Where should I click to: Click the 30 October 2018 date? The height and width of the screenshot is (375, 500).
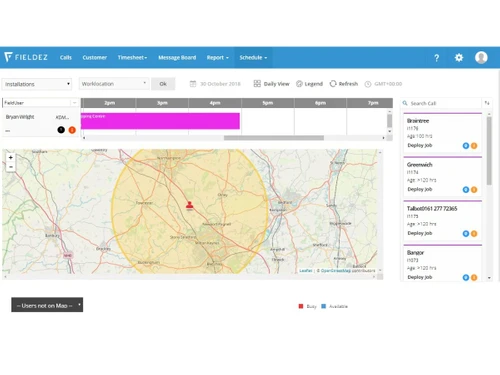[x=220, y=84]
